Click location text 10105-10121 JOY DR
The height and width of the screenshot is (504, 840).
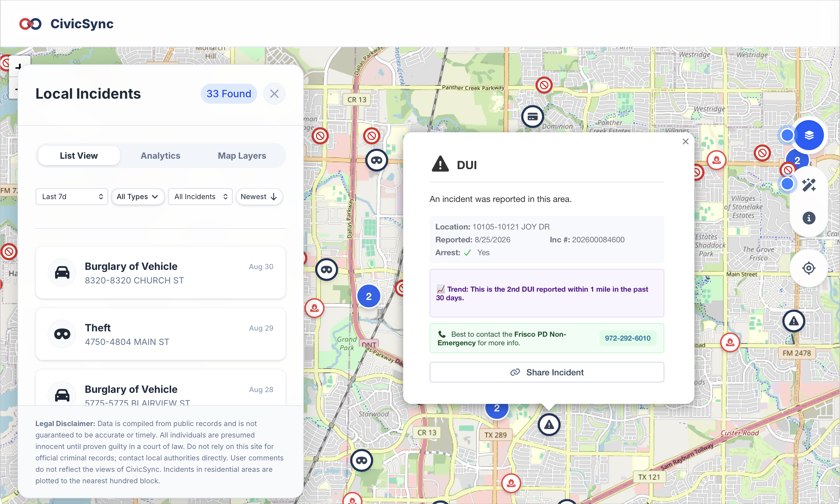[x=511, y=227]
